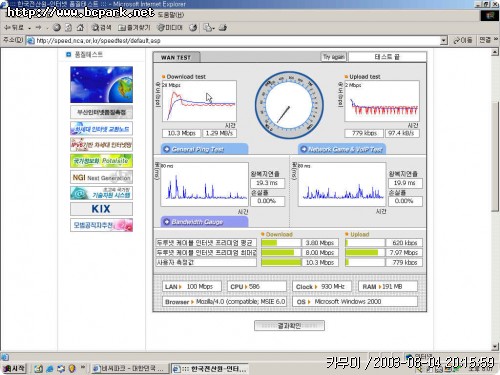Switch to the 비씨파크 taskbar window
Image resolution: width=500 pixels, height=375 pixels.
tap(129, 369)
